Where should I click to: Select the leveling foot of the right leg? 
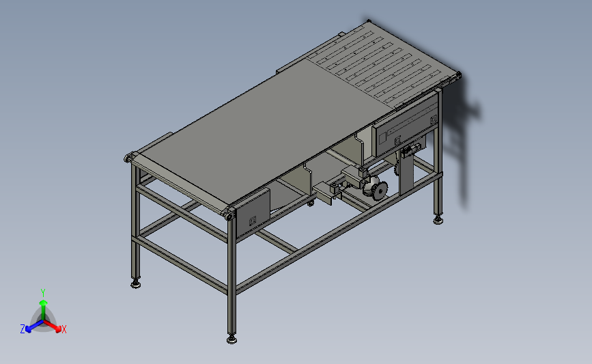[x=438, y=220]
